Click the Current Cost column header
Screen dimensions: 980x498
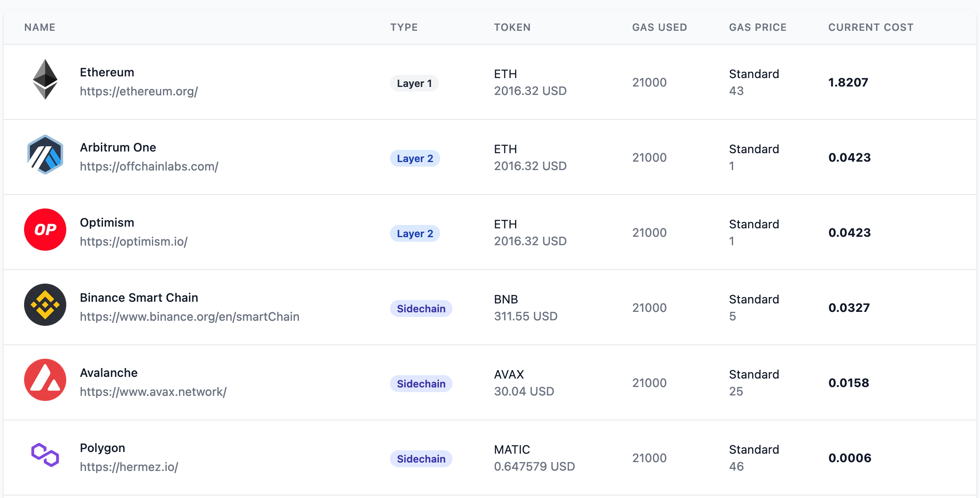pos(871,27)
